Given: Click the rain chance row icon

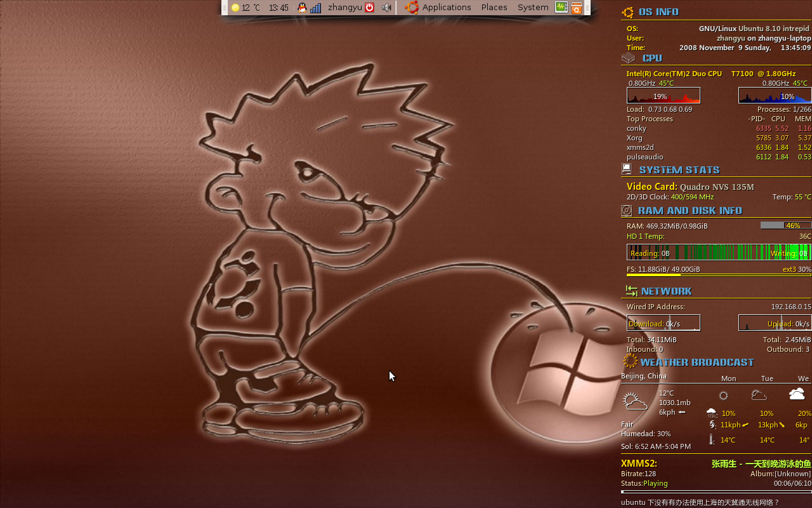Looking at the screenshot, I should [x=712, y=413].
